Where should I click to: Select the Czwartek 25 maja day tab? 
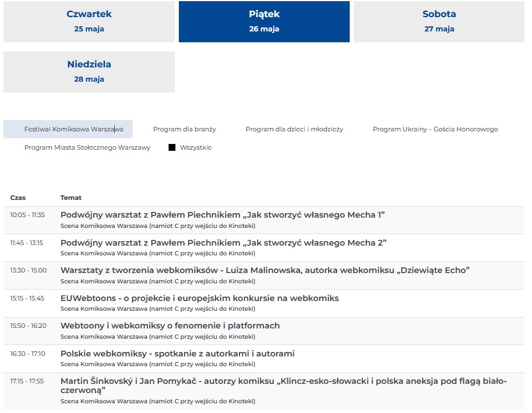(89, 22)
